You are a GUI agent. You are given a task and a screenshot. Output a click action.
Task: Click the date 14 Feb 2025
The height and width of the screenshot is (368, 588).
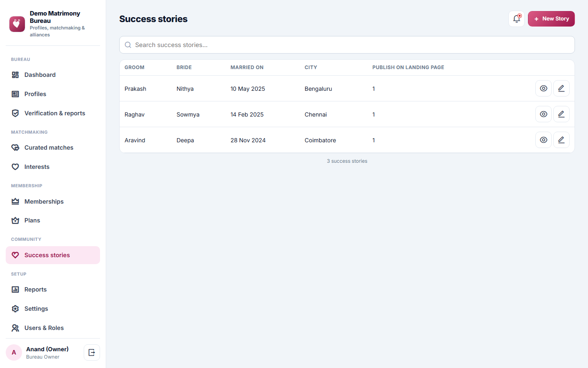pyautogui.click(x=247, y=114)
